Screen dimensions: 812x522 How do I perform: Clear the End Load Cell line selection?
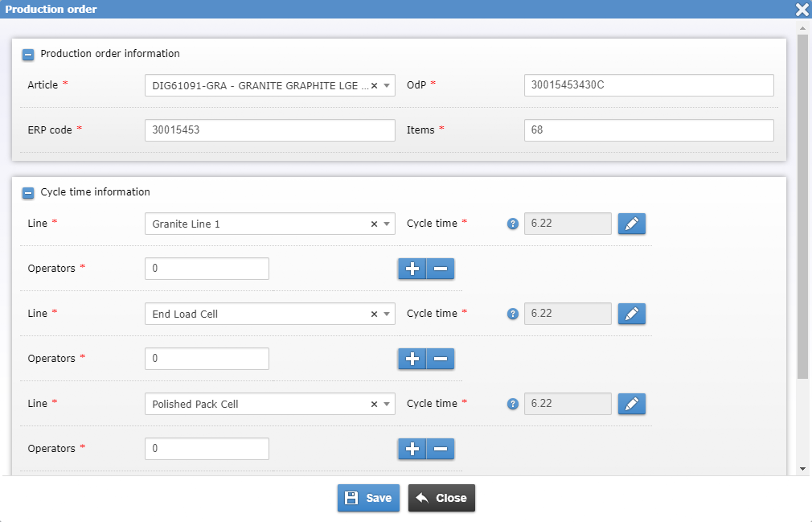pyautogui.click(x=373, y=314)
